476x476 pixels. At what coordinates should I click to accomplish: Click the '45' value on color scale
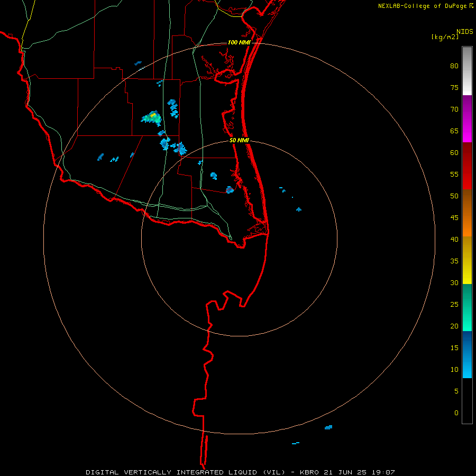point(454,218)
